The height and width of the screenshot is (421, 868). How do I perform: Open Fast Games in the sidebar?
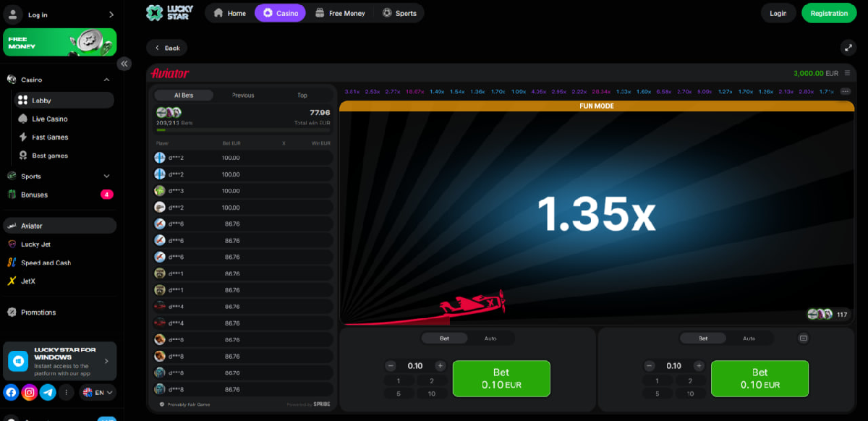[64, 137]
